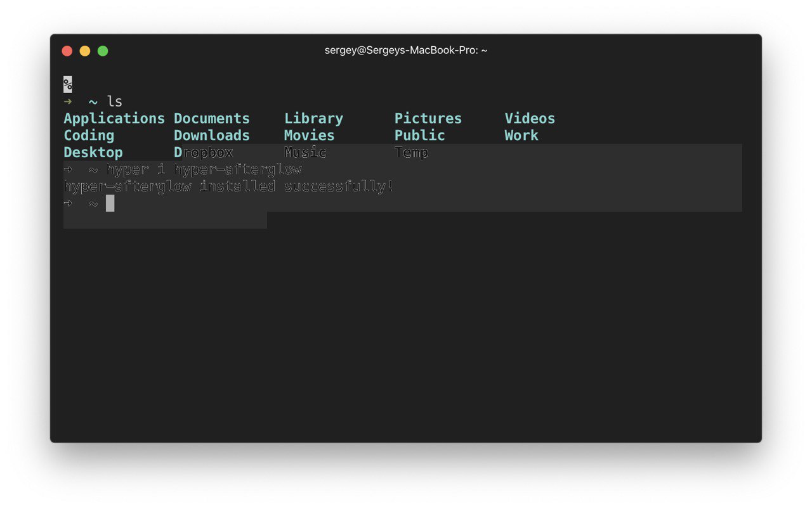Select the Applications directory name
The image size is (812, 509).
pos(114,119)
